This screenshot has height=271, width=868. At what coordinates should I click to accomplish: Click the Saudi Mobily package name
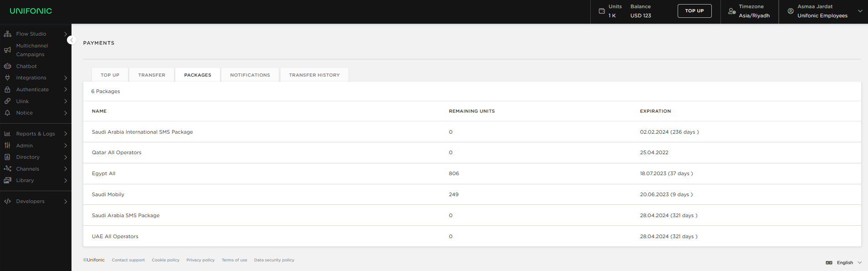click(x=108, y=194)
